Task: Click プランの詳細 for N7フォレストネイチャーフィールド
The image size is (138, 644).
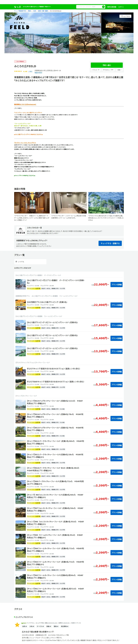Action: pos(117,513)
